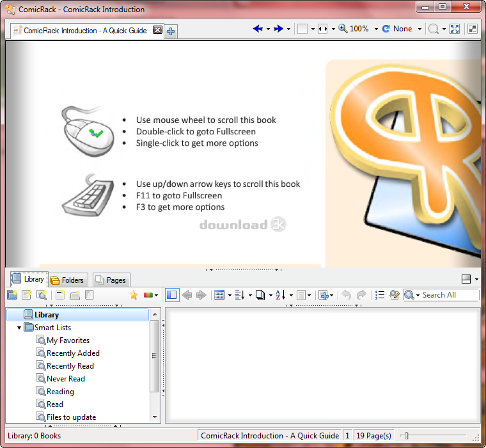
Task: Click the open-in-new-window list icon
Action: point(60,295)
